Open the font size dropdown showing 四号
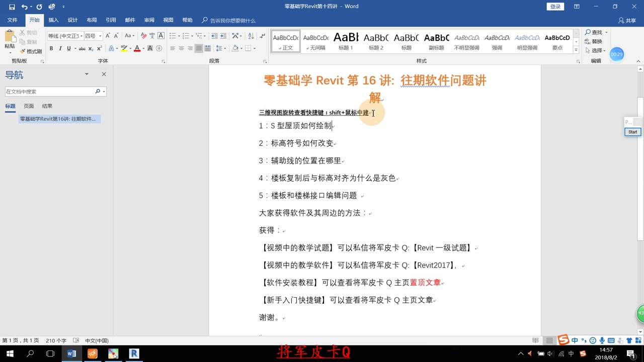Viewport: 644px width, 362px height. pos(100,36)
